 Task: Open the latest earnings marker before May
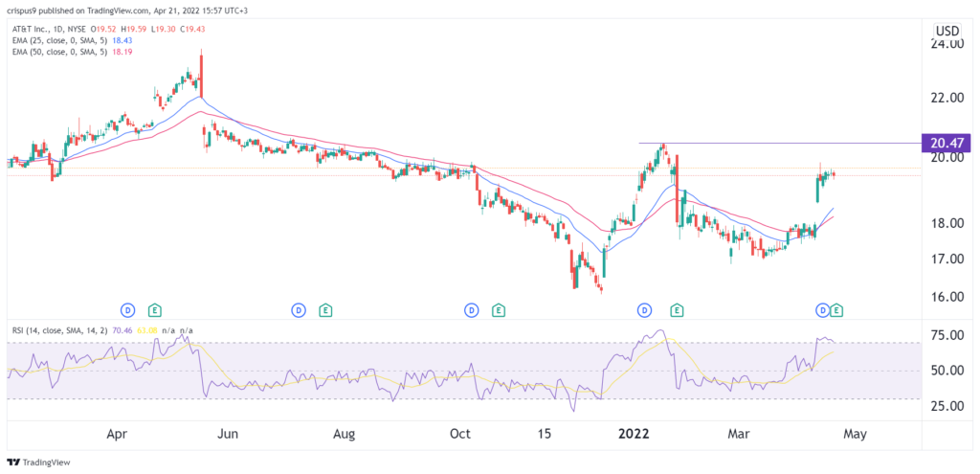point(836,309)
